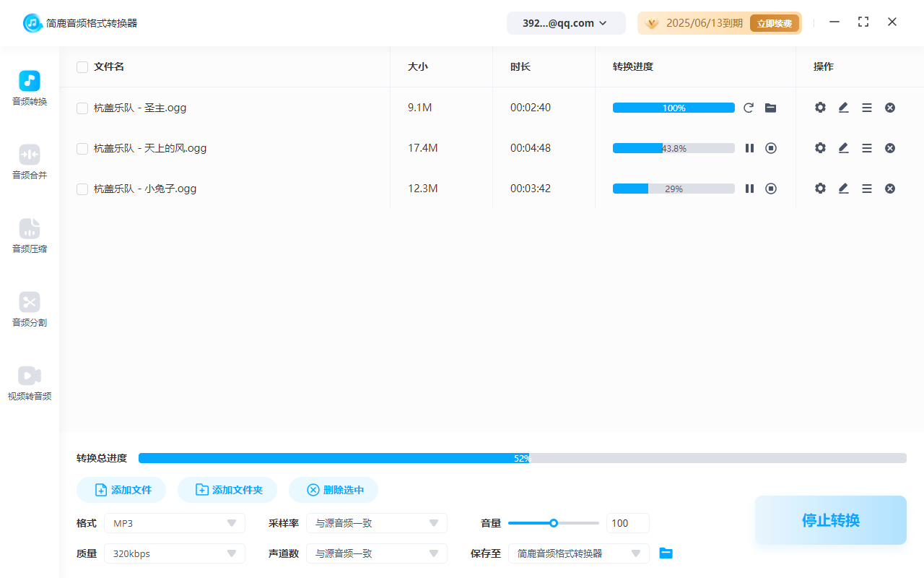Select the checkbox for 圣主.ogg
The width and height of the screenshot is (924, 578).
[x=82, y=107]
